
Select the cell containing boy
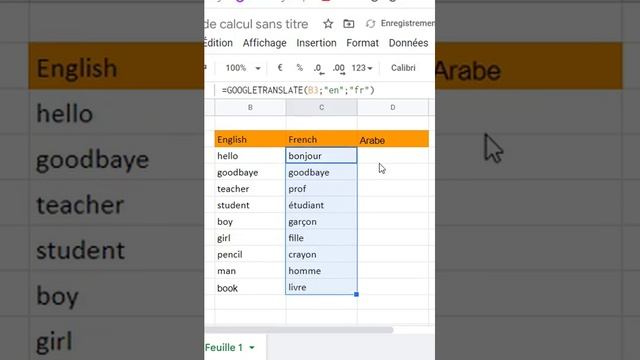(250, 221)
